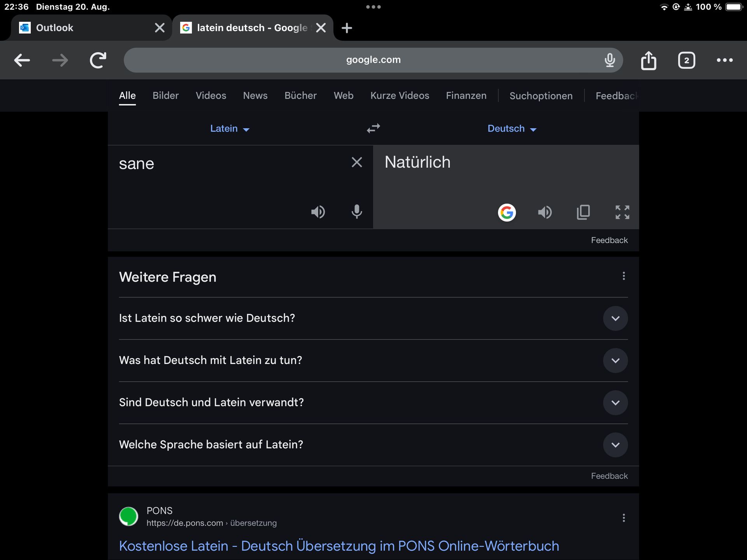Copy the translation to clipboard

(583, 212)
